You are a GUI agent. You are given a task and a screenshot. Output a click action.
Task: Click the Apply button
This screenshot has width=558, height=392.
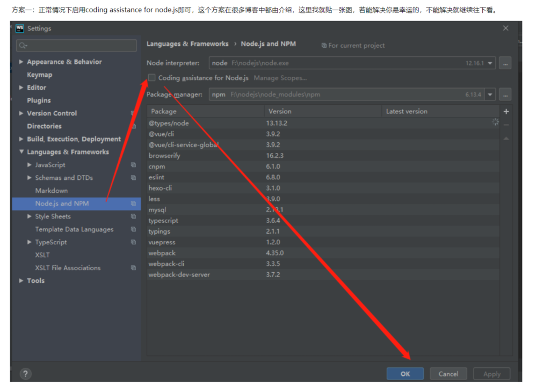492,374
